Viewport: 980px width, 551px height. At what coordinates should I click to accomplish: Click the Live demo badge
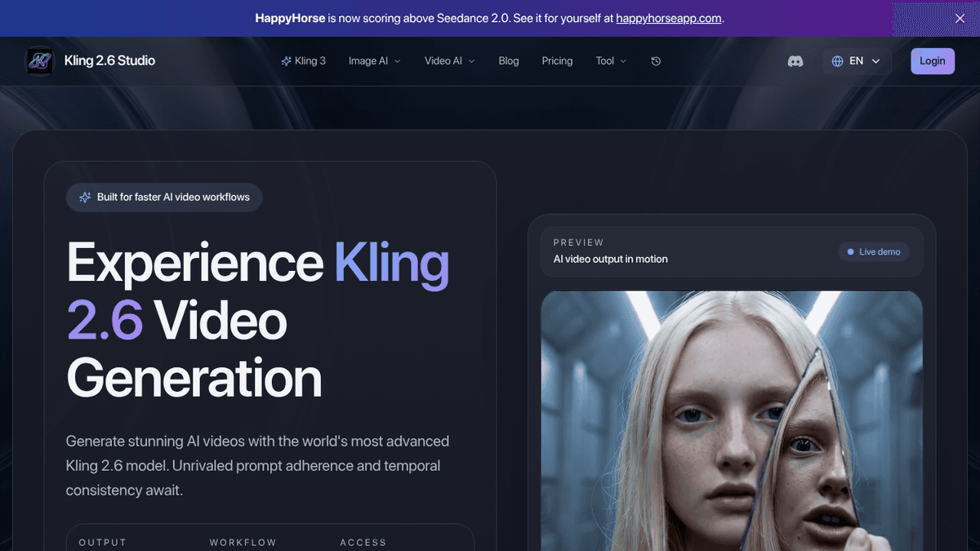[x=874, y=252]
